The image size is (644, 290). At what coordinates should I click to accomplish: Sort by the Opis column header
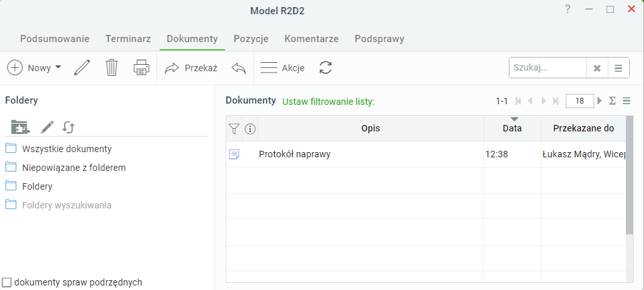point(370,128)
